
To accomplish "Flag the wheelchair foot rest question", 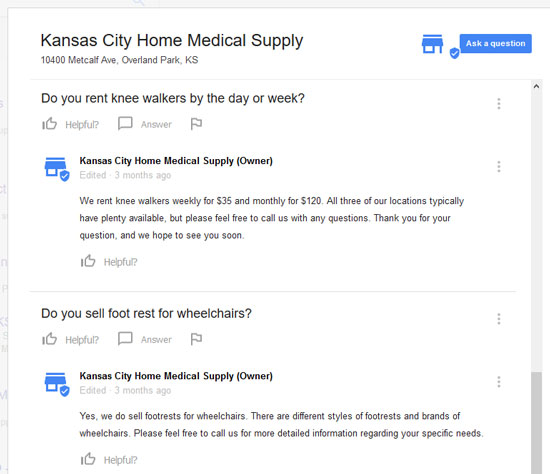I will 196,339.
